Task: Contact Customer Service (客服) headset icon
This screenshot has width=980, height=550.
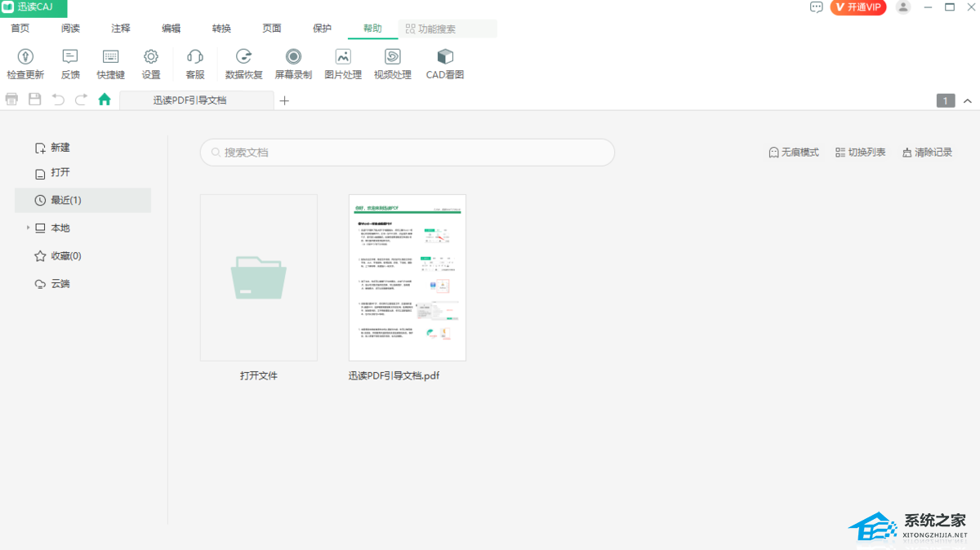Action: pyautogui.click(x=195, y=56)
